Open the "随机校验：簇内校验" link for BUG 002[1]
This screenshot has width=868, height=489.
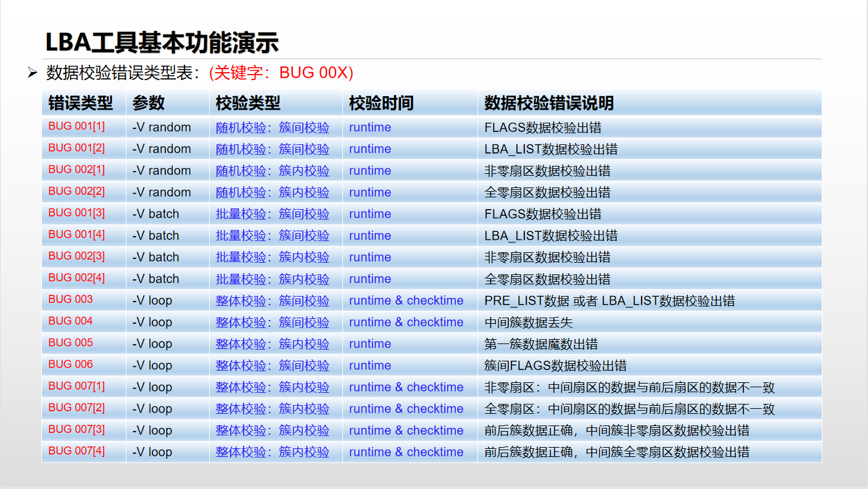[272, 170]
